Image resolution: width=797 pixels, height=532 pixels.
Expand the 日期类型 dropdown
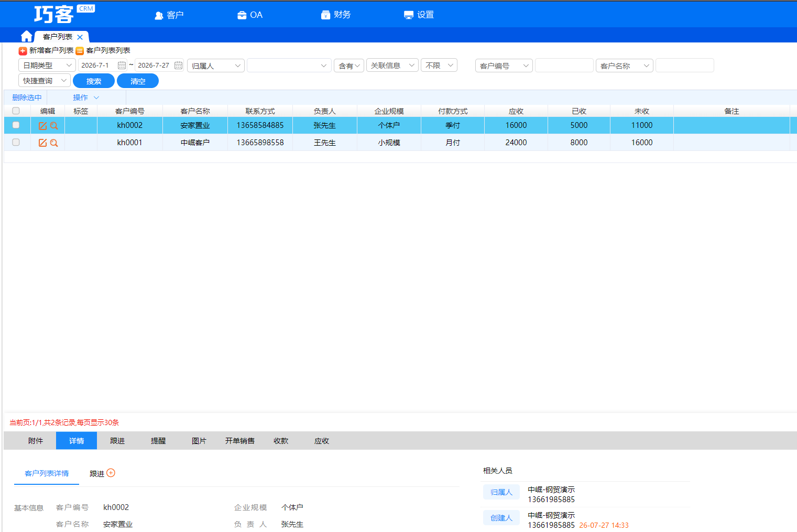click(x=47, y=66)
